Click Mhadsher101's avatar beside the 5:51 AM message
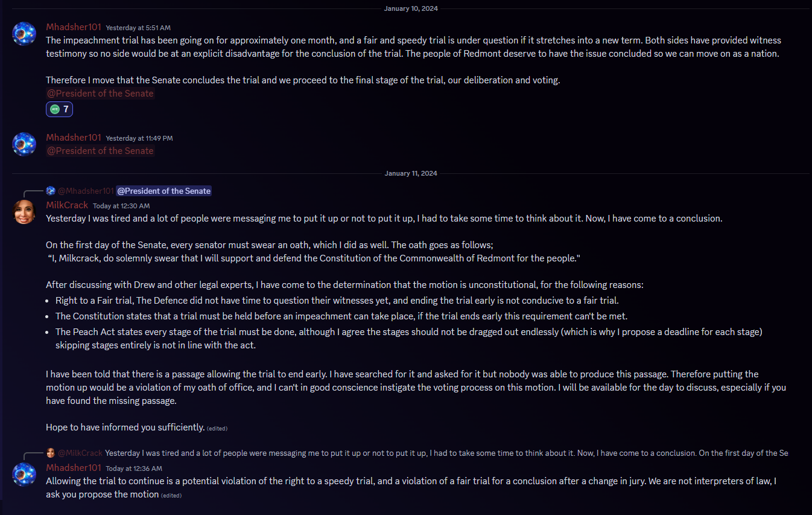 (24, 33)
